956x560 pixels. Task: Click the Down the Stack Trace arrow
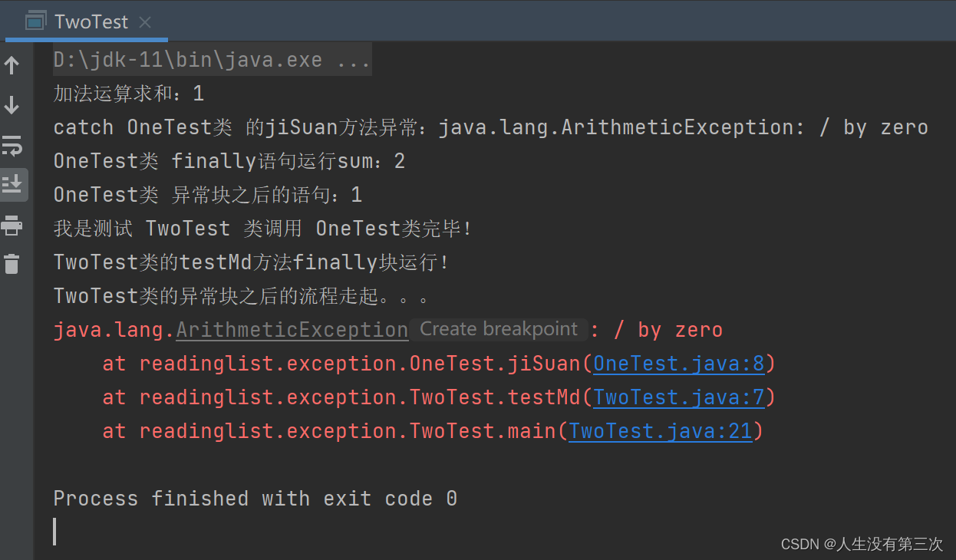(12, 105)
